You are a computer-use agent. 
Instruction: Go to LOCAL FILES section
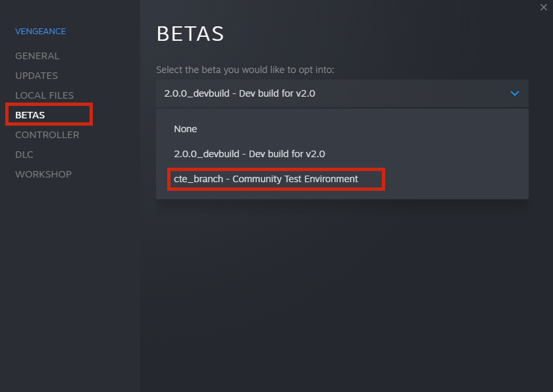click(45, 95)
